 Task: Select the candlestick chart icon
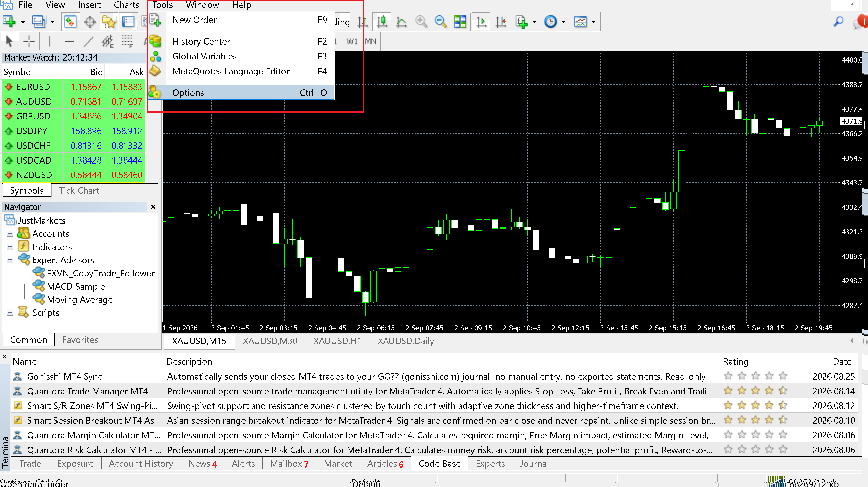(382, 22)
